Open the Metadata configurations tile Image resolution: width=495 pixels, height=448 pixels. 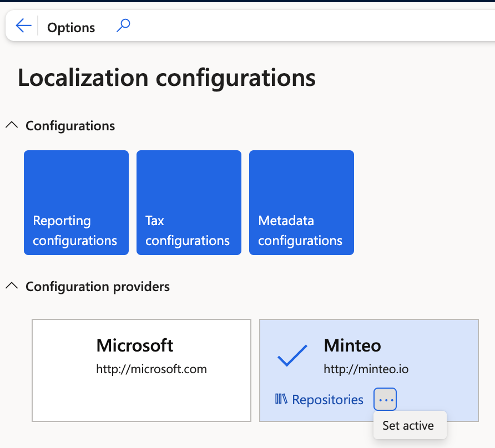tap(301, 202)
